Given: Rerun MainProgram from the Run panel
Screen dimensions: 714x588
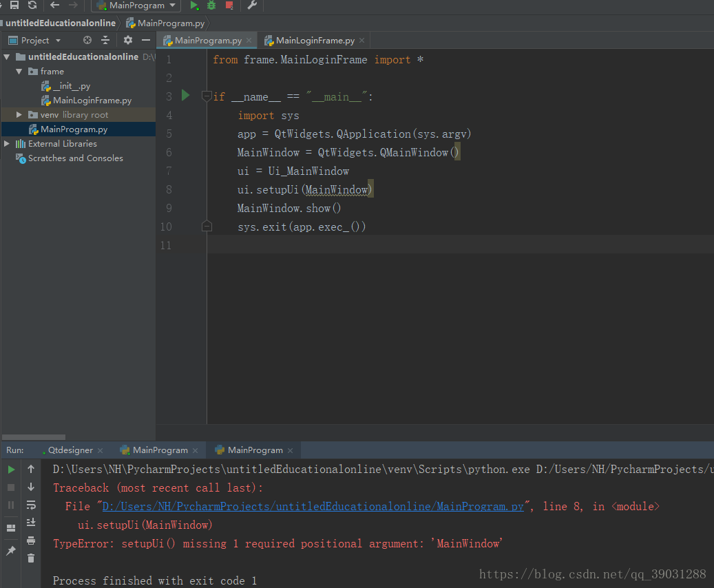Looking at the screenshot, I should 12,470.
